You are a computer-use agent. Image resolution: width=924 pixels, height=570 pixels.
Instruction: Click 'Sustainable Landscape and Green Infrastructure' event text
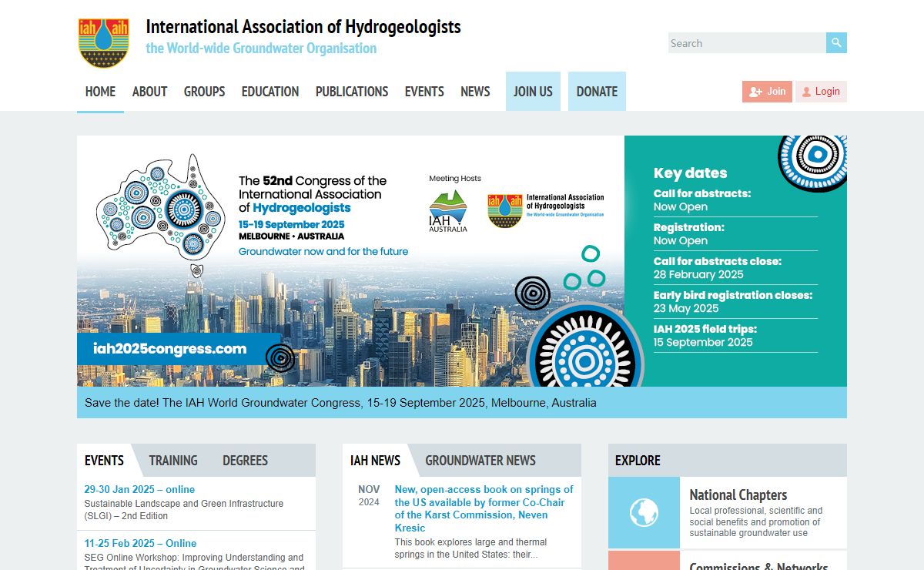point(183,510)
